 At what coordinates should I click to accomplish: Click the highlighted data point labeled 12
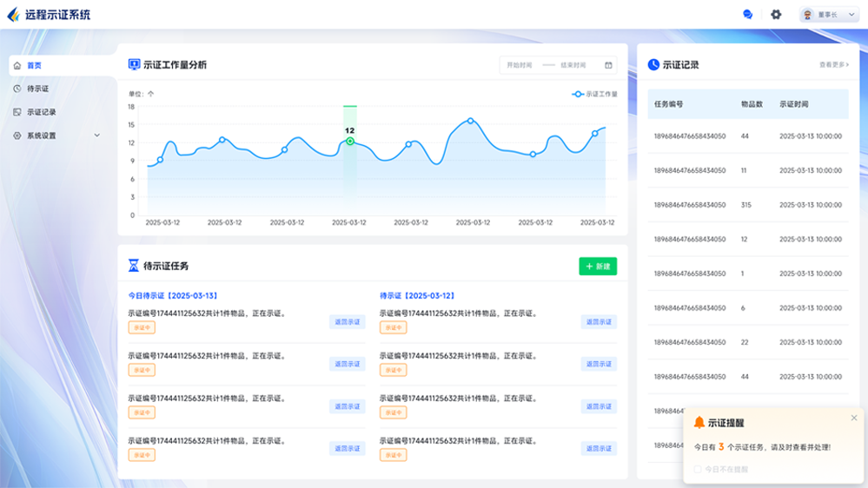point(349,141)
